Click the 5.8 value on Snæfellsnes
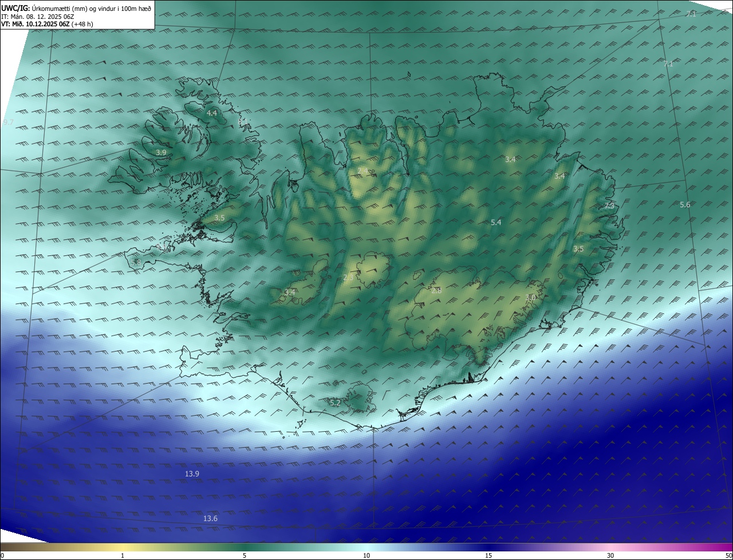This screenshot has width=733, height=560. click(136, 262)
